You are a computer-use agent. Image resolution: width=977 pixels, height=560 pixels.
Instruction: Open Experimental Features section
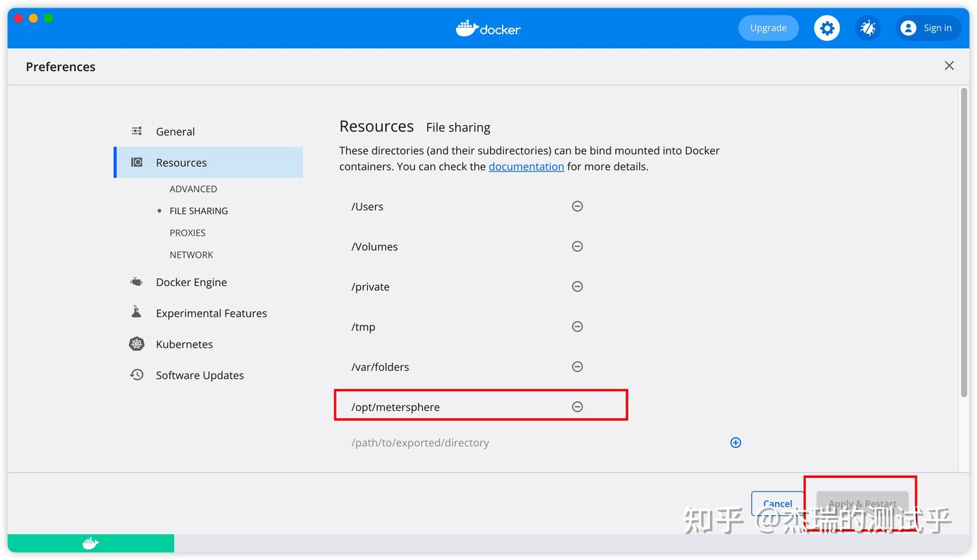click(211, 313)
